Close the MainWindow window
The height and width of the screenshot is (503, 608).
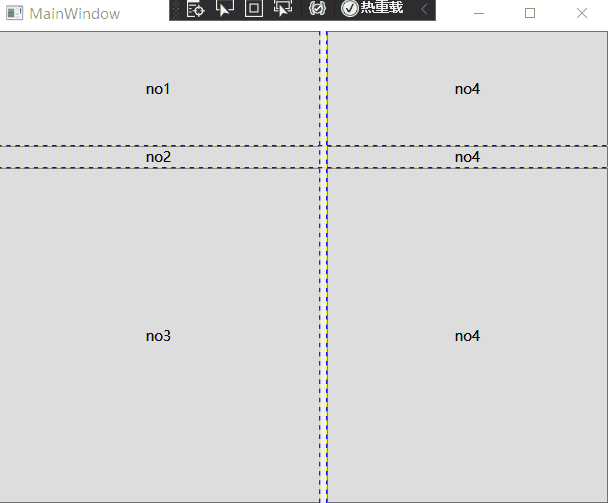tap(582, 13)
